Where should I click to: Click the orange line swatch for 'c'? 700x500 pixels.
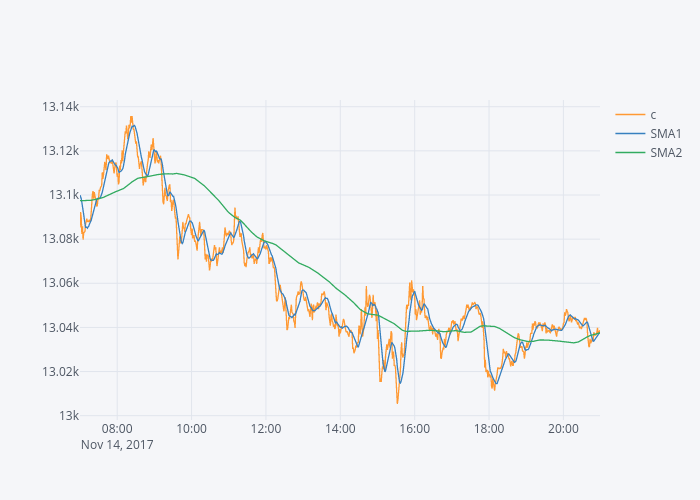pos(630,114)
